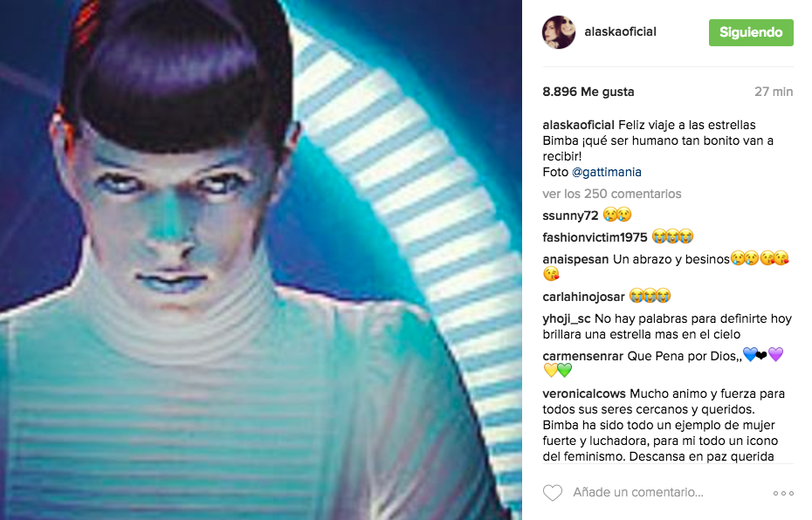Click the 27 min timestamp
The width and height of the screenshot is (812, 520).
[x=774, y=92]
